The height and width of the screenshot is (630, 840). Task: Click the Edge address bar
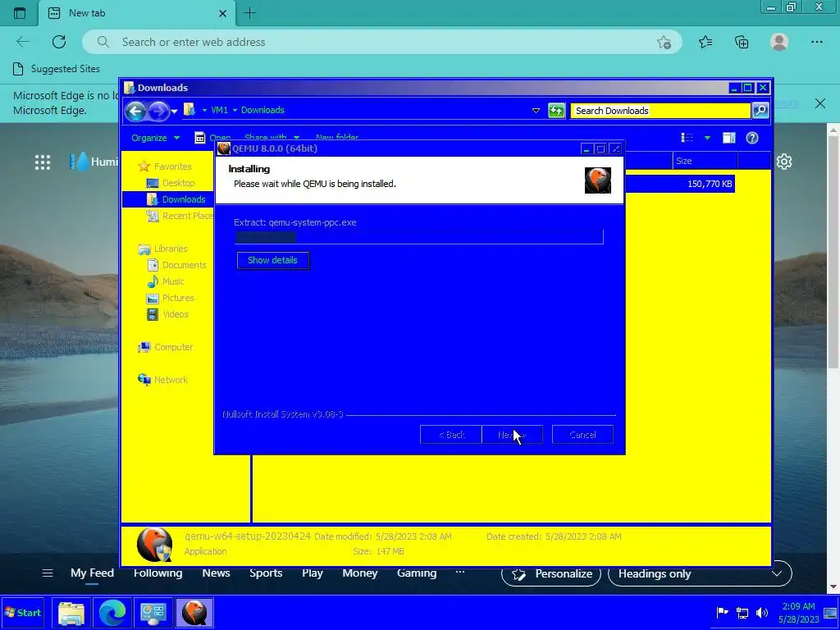pos(381,42)
